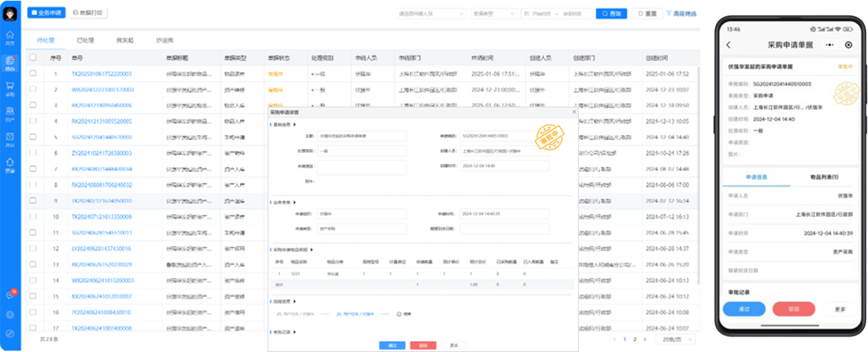Open the 20条/页 page size dropdown

pos(675,339)
